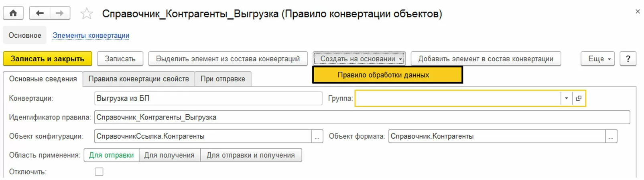Open the Еще dropdown menu
The image size is (644, 180).
[597, 59]
